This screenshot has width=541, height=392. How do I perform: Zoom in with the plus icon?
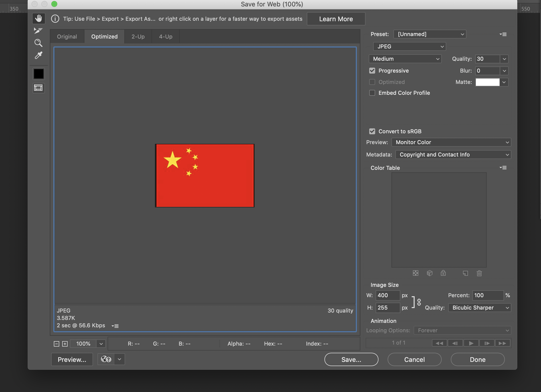(65, 344)
